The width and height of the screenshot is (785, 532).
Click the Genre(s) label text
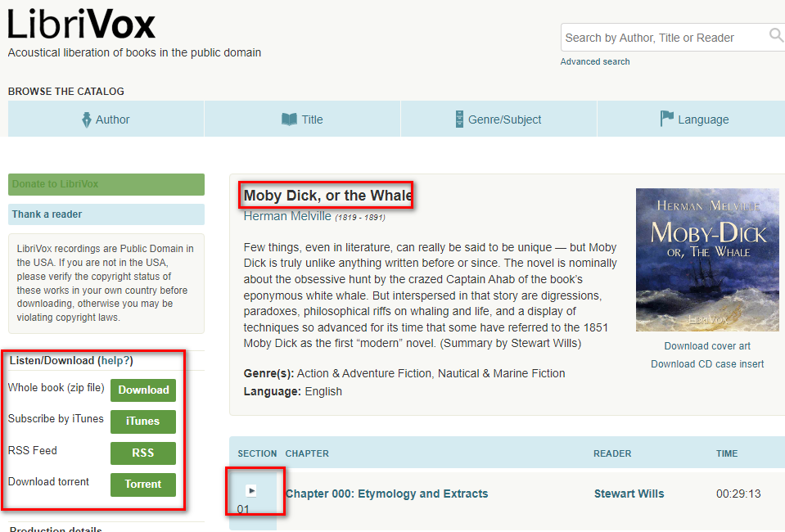268,373
